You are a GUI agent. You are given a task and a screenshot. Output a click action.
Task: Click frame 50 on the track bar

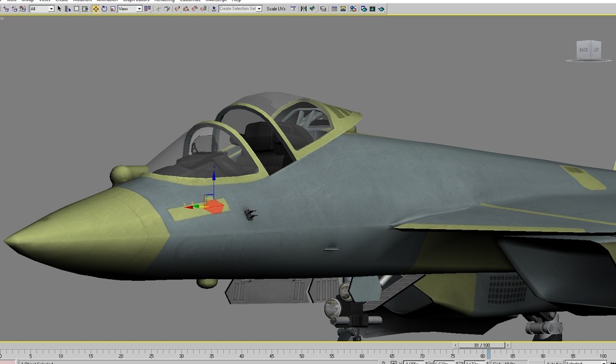point(302,355)
